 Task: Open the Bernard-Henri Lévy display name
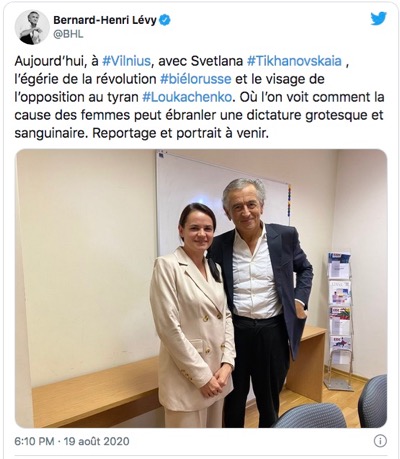105,20
